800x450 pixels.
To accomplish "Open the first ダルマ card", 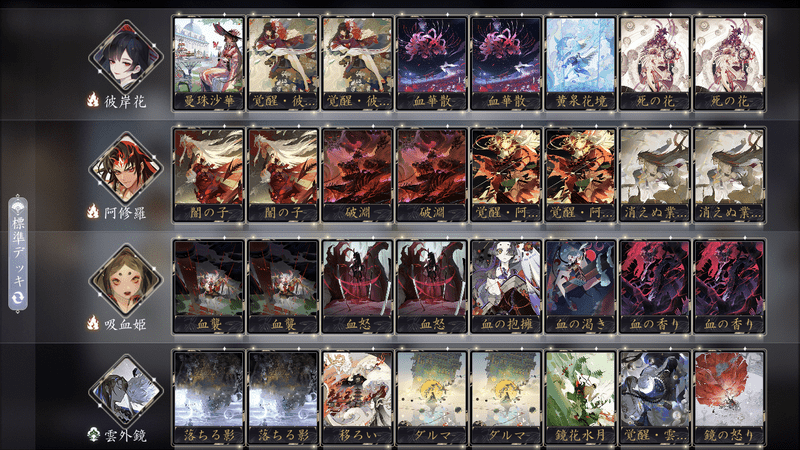I will click(x=432, y=397).
